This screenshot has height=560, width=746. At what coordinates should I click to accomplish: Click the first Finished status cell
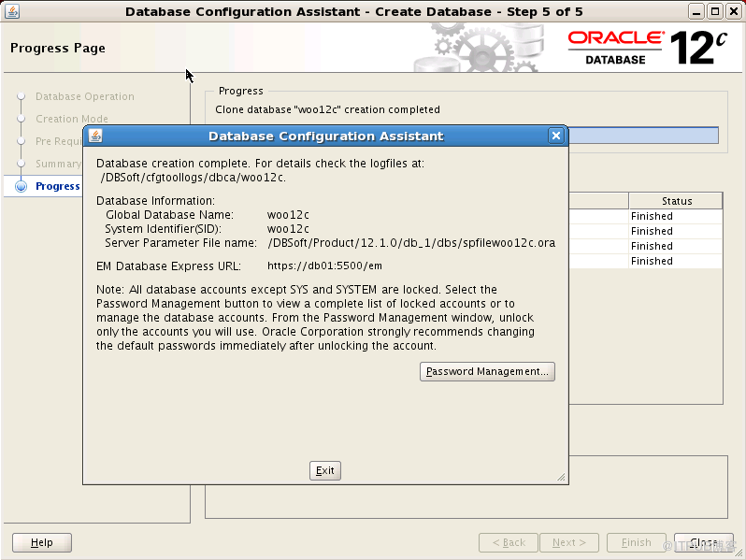(x=675, y=217)
